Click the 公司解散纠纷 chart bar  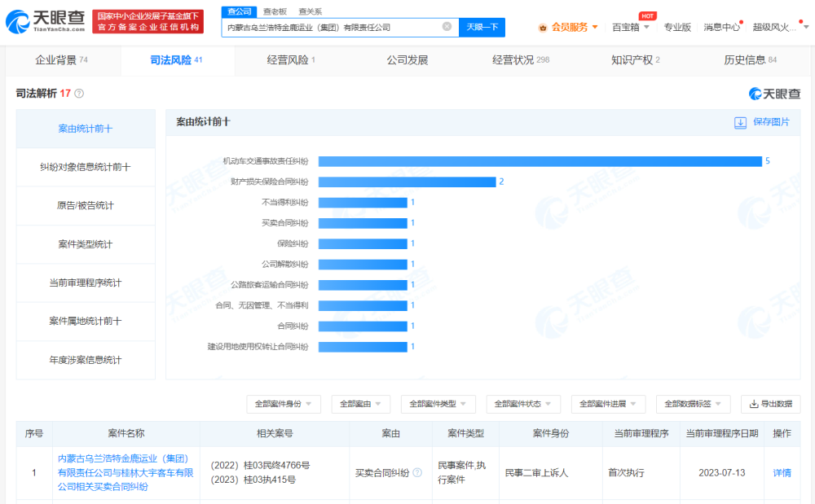(x=363, y=264)
